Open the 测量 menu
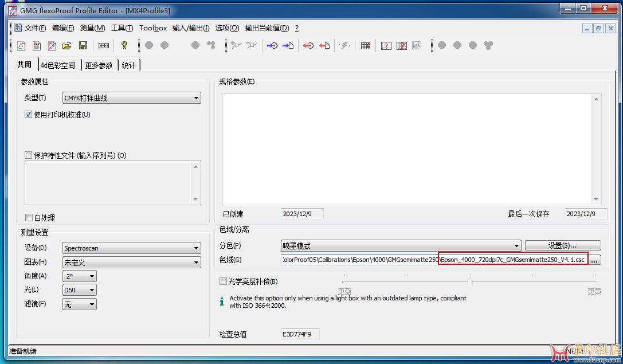 coord(93,28)
